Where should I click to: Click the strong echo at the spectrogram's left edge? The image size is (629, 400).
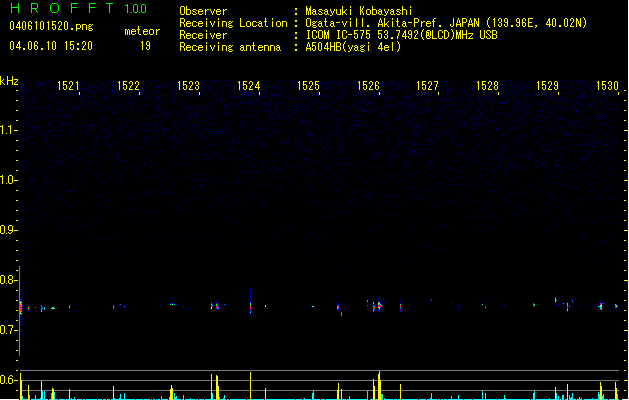tap(21, 308)
